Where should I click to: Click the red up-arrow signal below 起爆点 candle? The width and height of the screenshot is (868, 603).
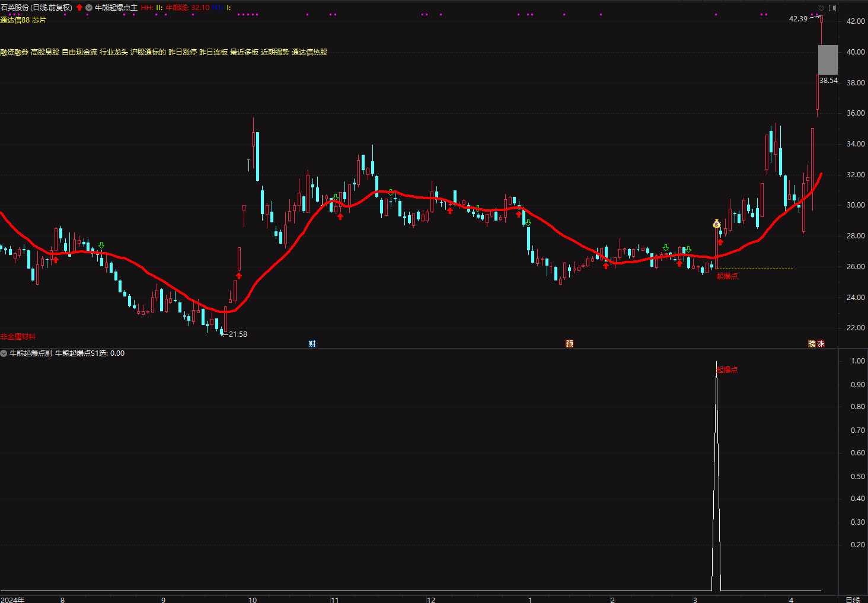(x=720, y=241)
